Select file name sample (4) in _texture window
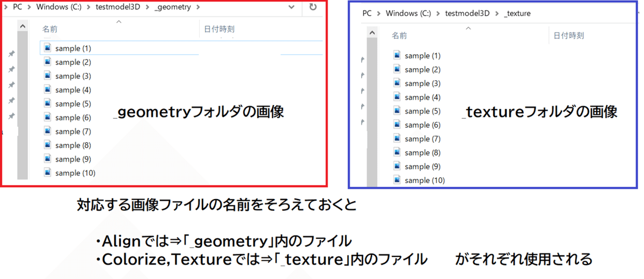This screenshot has width=644, height=279. pos(422,97)
